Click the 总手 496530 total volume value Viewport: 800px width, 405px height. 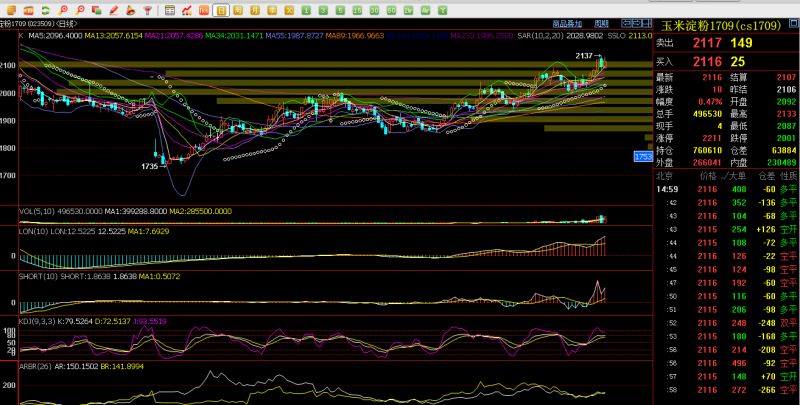pyautogui.click(x=707, y=114)
